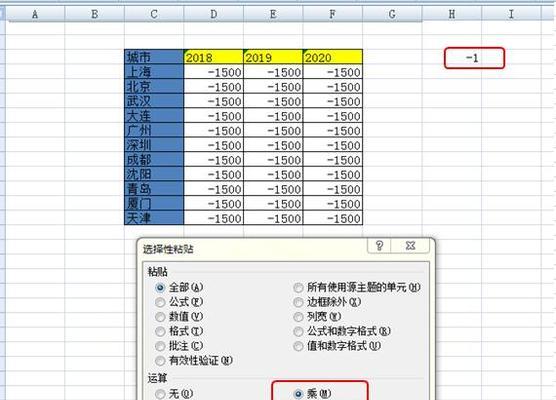Choose the 边框除外 radio option

(299, 302)
